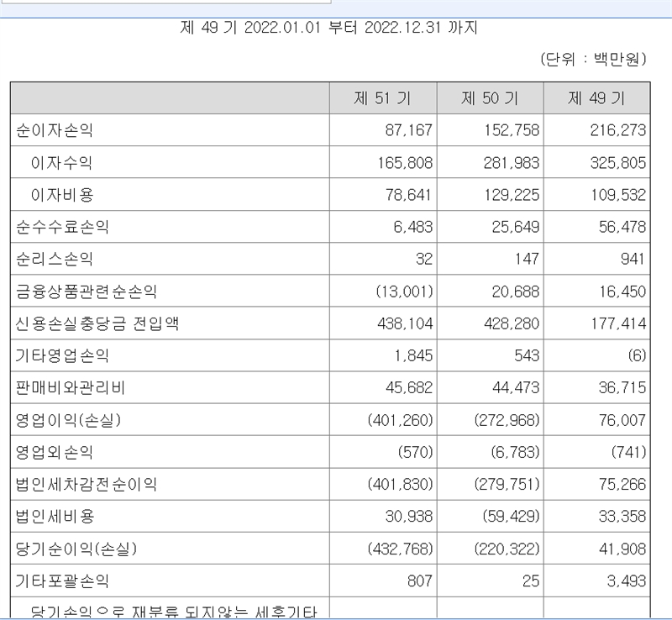Click the period title line with 2022.01.01

(x=329, y=27)
